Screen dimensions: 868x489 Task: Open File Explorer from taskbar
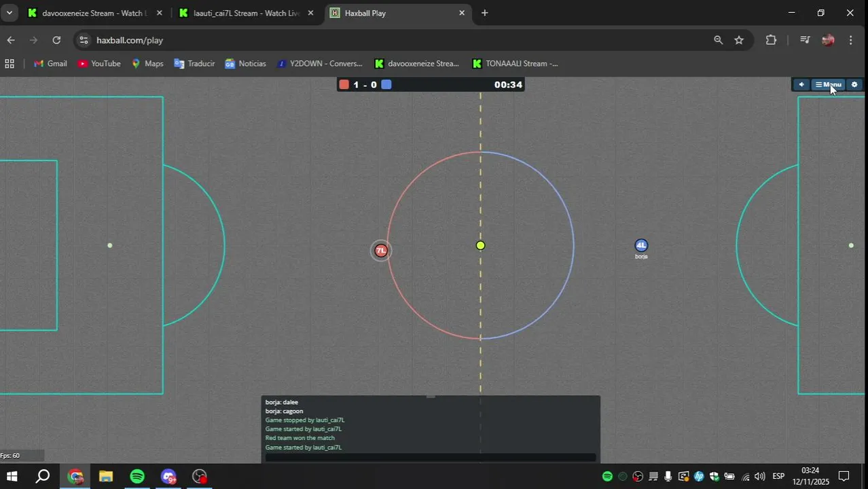105,476
